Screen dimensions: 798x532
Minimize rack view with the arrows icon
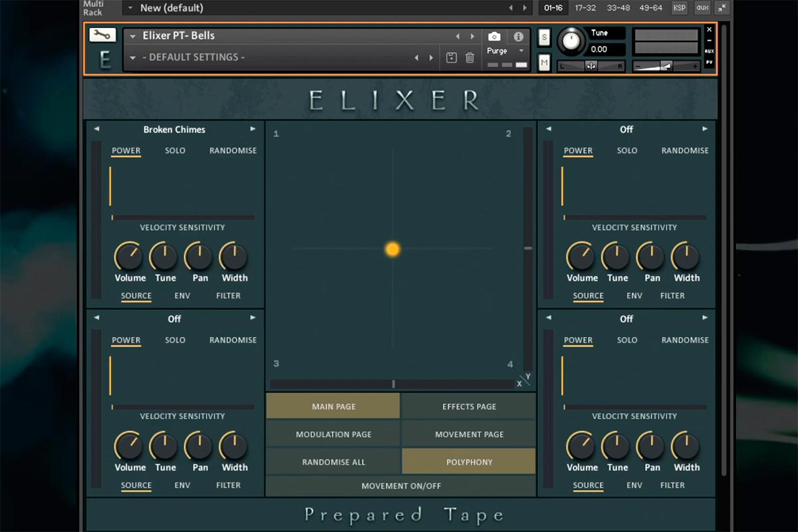722,8
